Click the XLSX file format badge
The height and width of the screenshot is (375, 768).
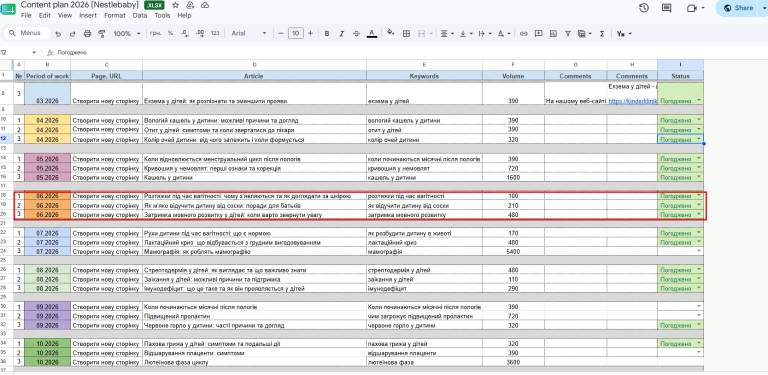pos(155,5)
